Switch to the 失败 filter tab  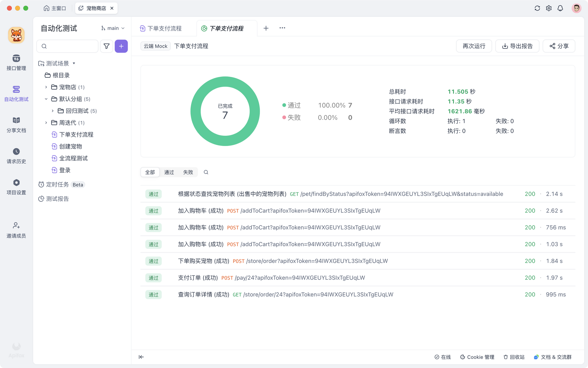coord(188,172)
